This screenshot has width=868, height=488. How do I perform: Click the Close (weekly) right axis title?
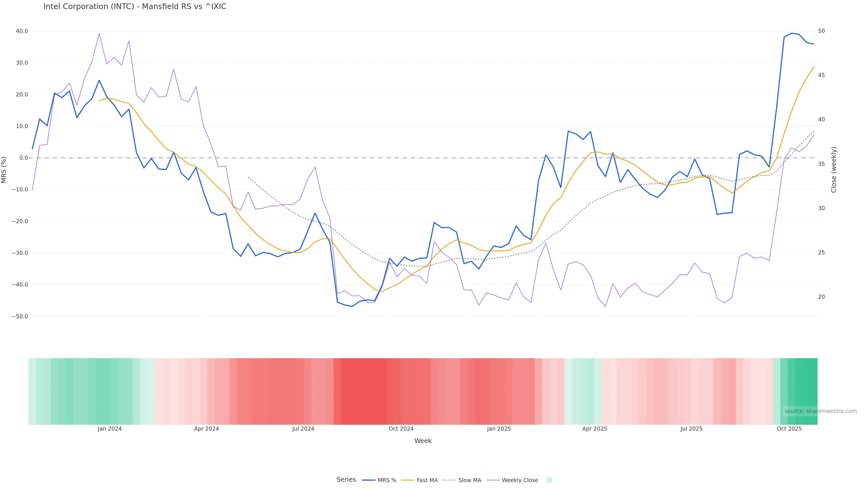(834, 170)
